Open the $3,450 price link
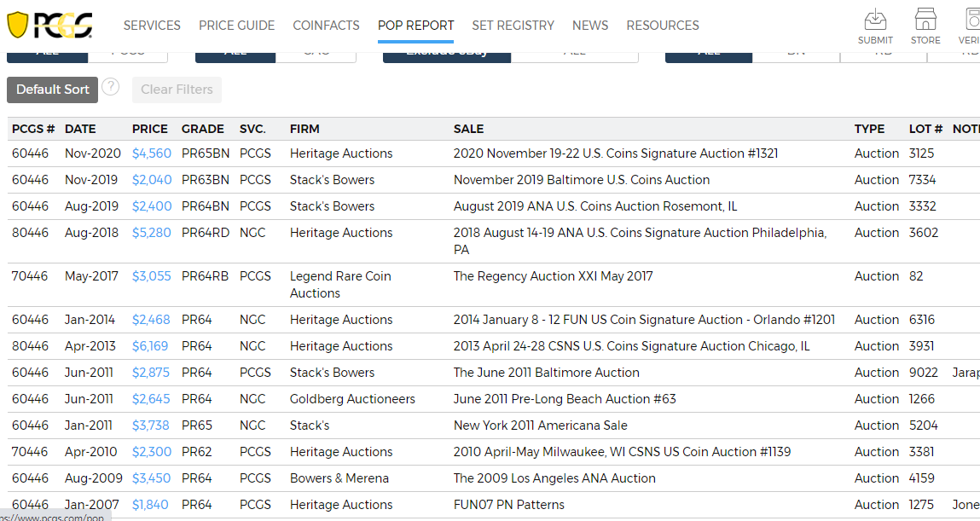Viewport: 980px width, 521px height. pyautogui.click(x=151, y=478)
